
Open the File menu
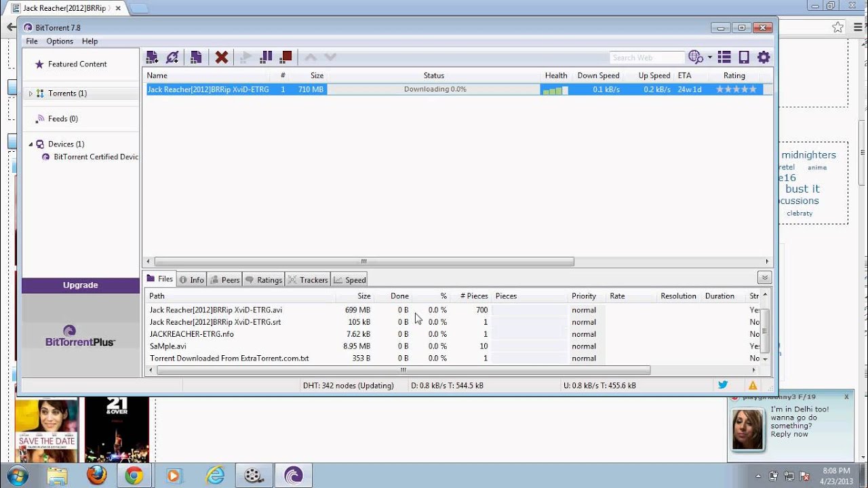tap(32, 41)
